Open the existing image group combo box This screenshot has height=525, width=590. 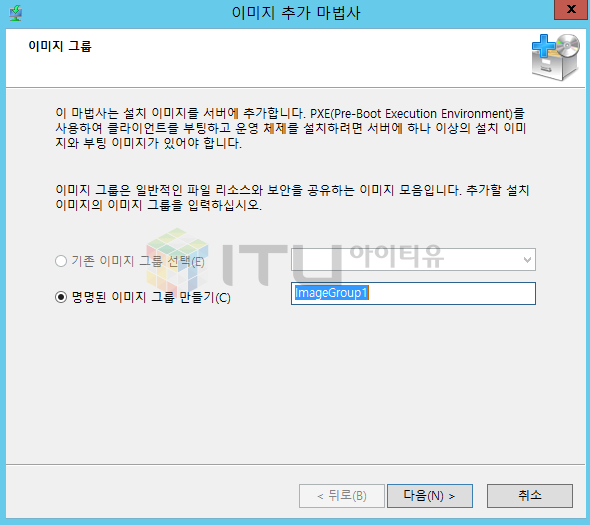pos(413,259)
